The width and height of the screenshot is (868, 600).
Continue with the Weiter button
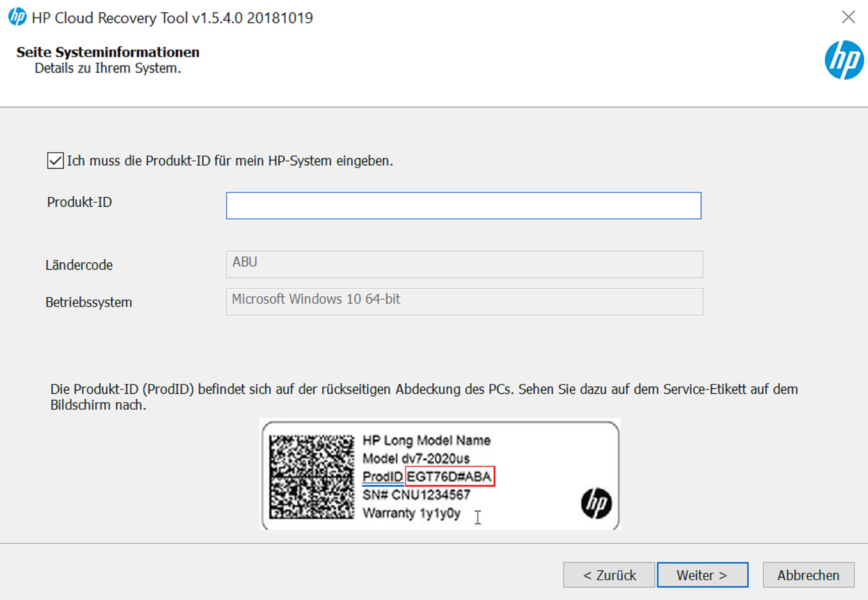[703, 575]
